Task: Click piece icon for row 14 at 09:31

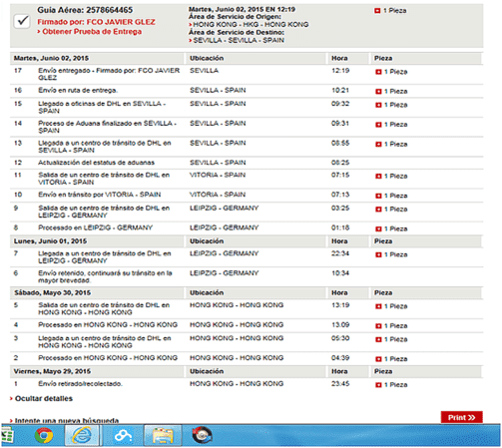Action: pyautogui.click(x=378, y=125)
